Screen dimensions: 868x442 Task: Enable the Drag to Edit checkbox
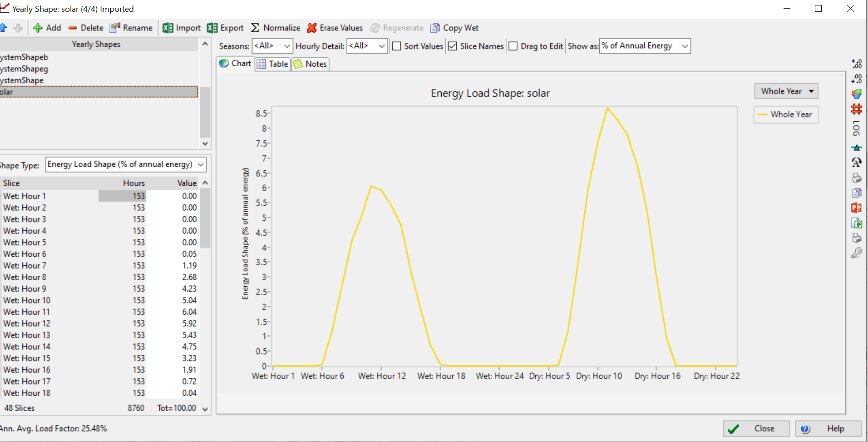click(x=513, y=46)
